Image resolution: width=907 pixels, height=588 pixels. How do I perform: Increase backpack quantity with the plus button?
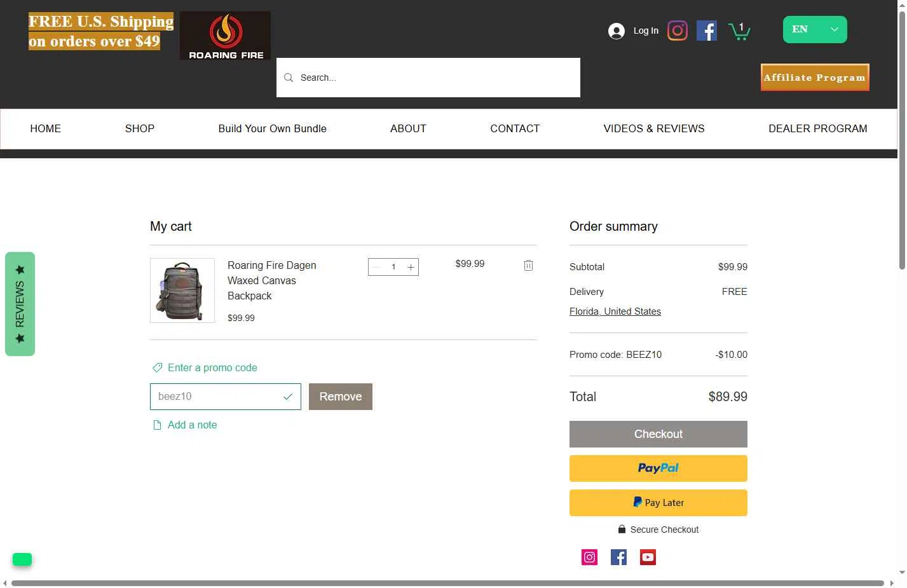(411, 267)
